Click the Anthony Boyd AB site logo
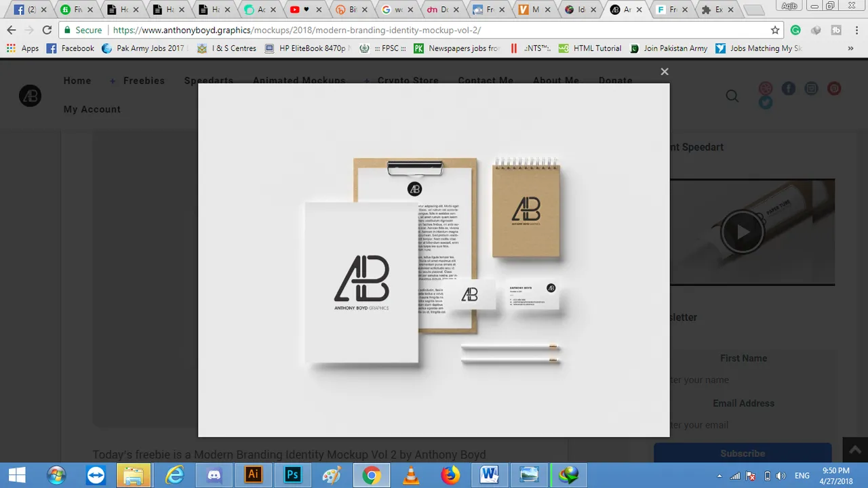 click(x=30, y=96)
